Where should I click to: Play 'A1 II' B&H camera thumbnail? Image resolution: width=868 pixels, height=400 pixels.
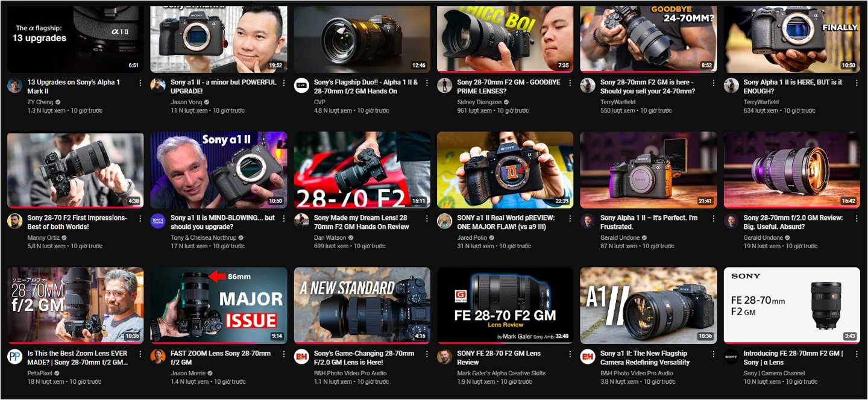(x=649, y=305)
